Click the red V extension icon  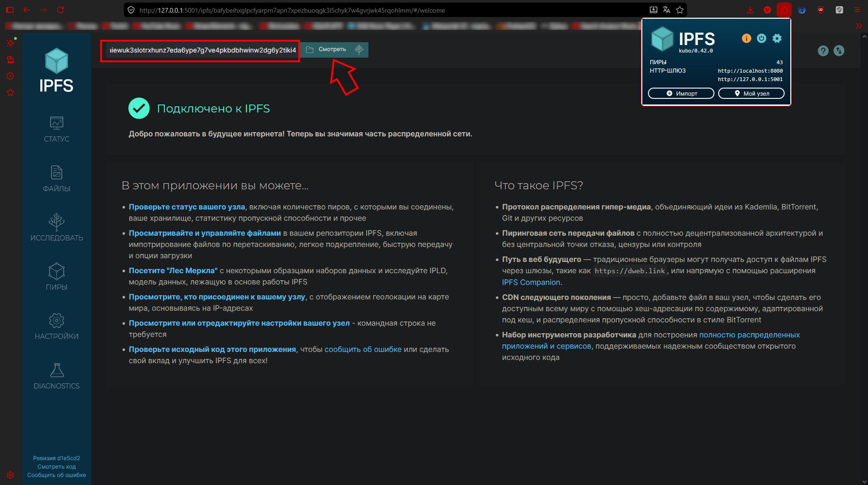(767, 10)
